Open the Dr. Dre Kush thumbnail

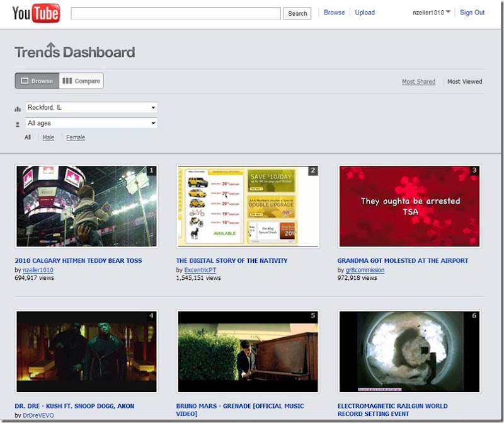86,351
